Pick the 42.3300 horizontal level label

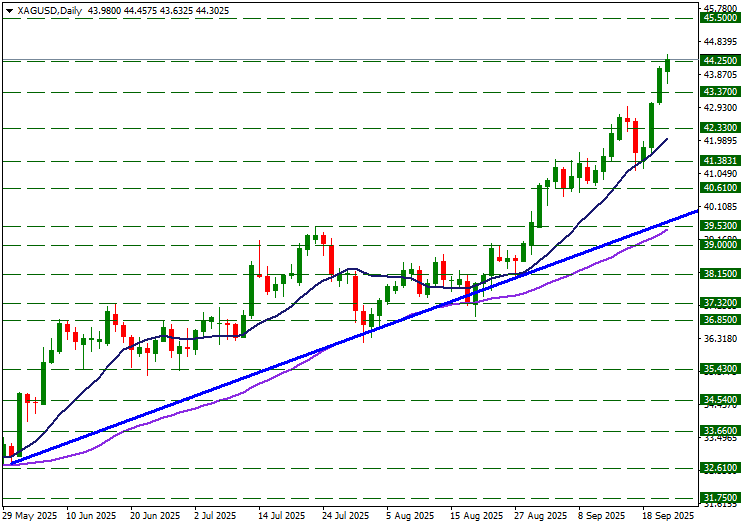pyautogui.click(x=721, y=128)
